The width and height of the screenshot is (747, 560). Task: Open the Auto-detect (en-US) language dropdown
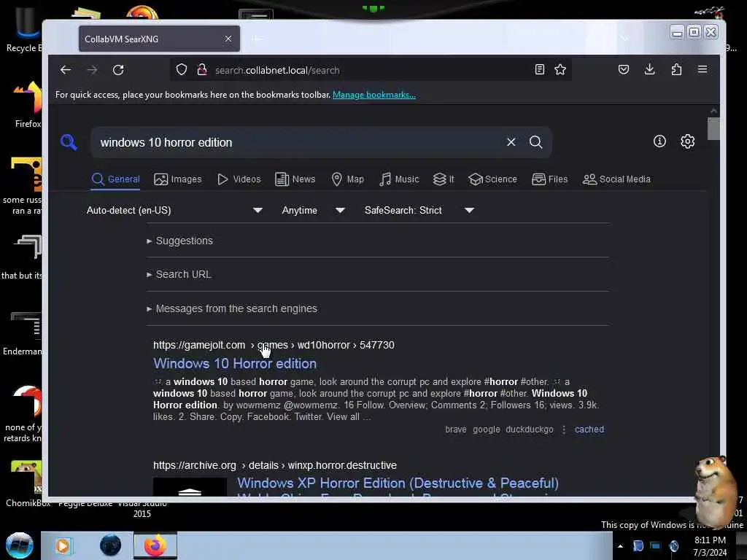click(x=174, y=211)
